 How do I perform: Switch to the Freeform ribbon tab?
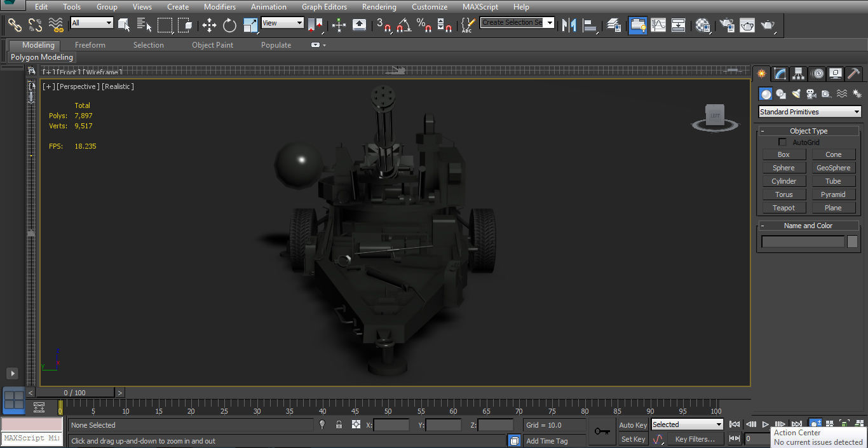[x=90, y=45]
